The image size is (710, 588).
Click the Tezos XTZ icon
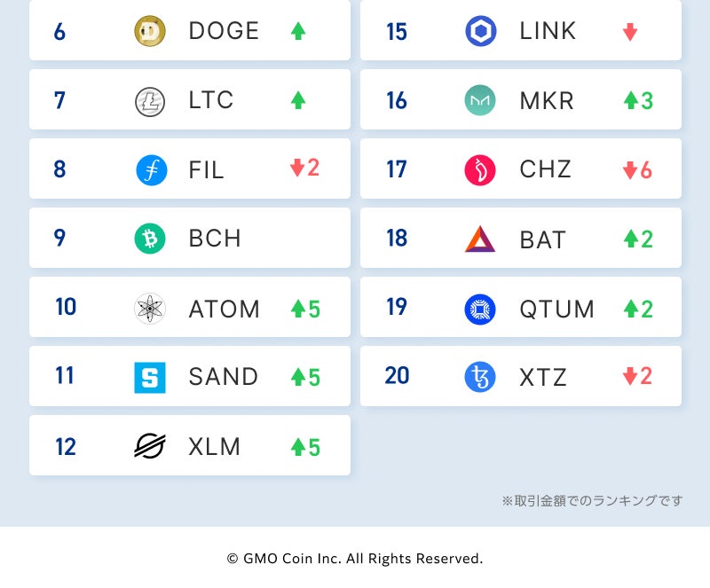pyautogui.click(x=480, y=377)
